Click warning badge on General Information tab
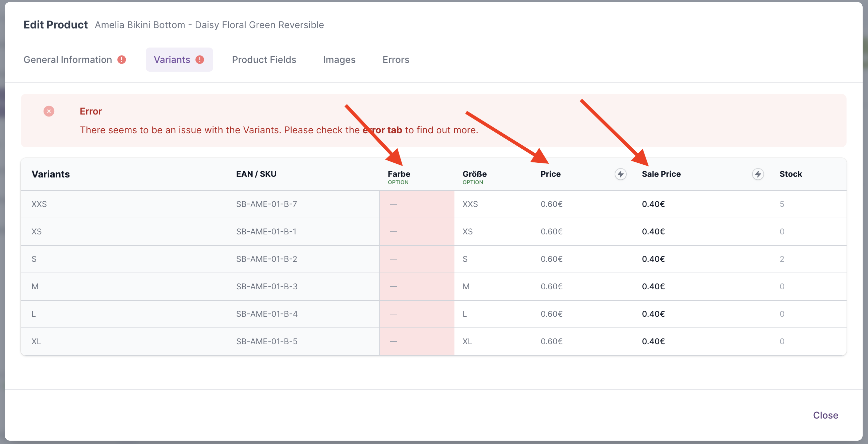This screenshot has width=868, height=444. point(122,60)
